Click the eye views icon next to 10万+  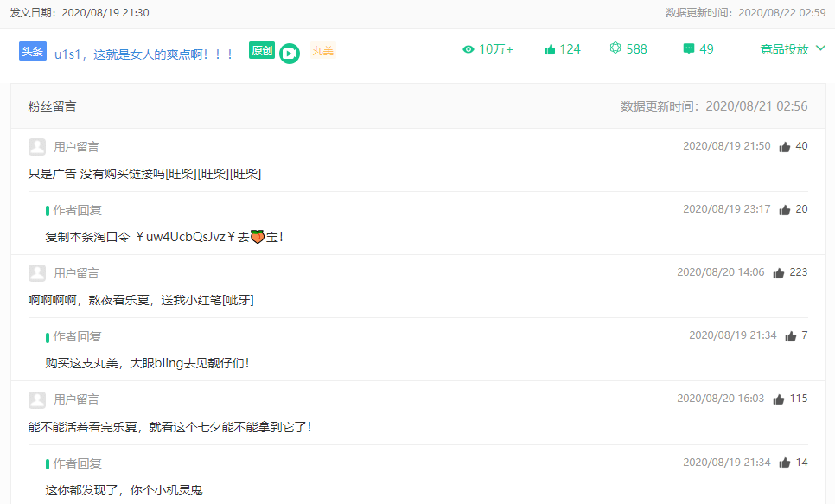click(468, 49)
